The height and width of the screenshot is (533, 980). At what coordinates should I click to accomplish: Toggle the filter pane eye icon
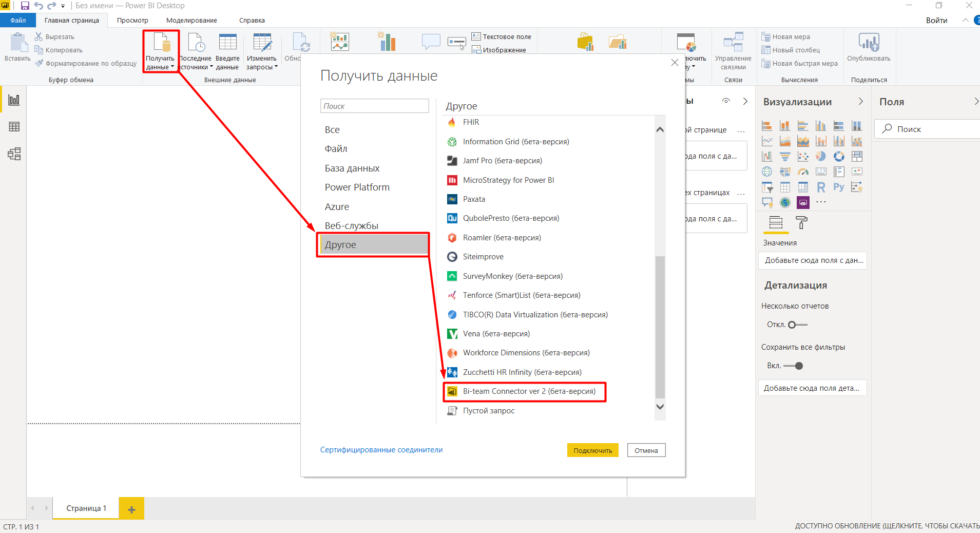tap(726, 101)
